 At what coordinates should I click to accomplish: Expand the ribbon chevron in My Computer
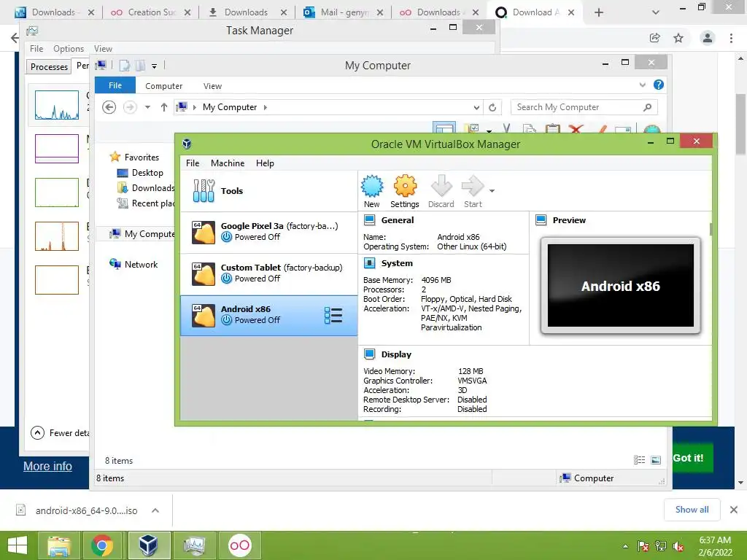642,85
